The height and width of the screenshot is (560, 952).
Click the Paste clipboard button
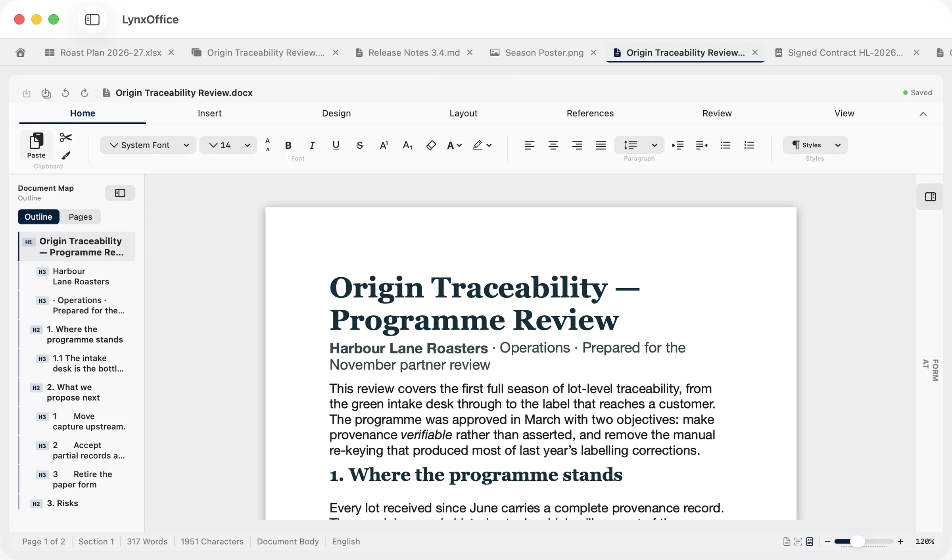[36, 145]
